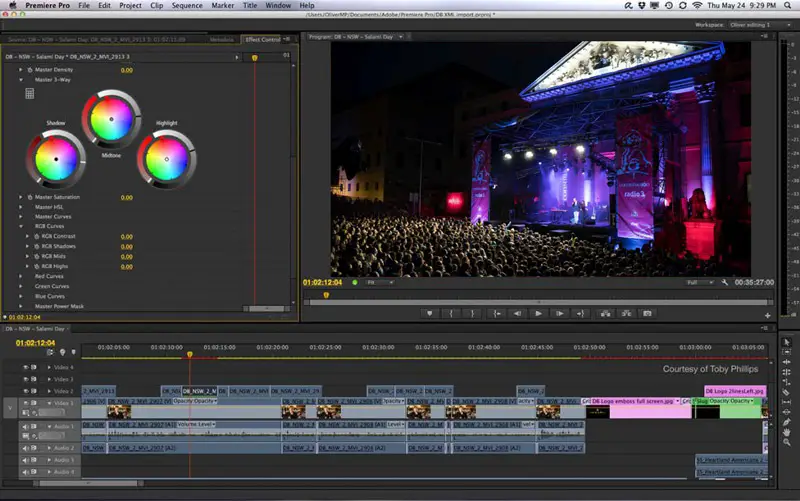Viewport: 800px width, 501px height.
Task: Click the Play button in Program monitor
Action: [538, 313]
